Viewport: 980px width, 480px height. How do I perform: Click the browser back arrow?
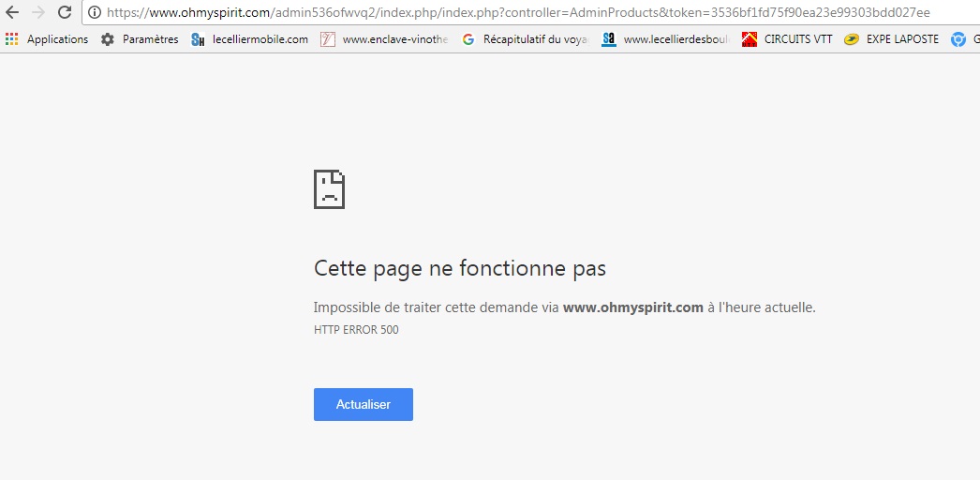(12, 12)
